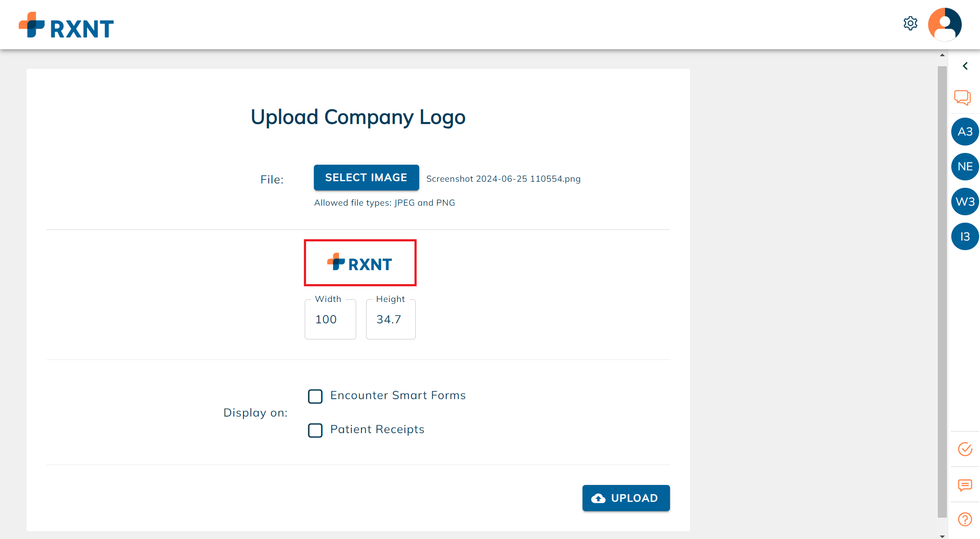Click the scrollbar down arrow
Viewport: 980px width, 539px height.
tap(942, 536)
